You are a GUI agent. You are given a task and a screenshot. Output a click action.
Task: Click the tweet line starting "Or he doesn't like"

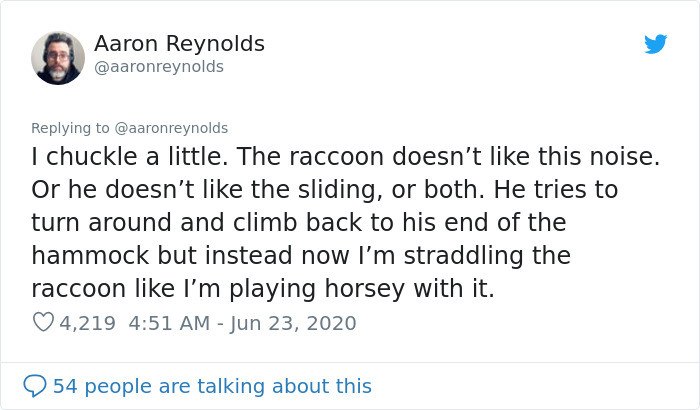click(x=324, y=189)
